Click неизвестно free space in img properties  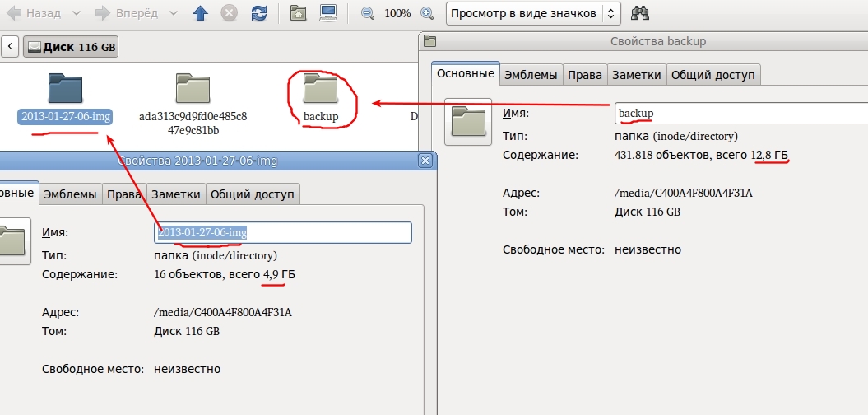(187, 369)
